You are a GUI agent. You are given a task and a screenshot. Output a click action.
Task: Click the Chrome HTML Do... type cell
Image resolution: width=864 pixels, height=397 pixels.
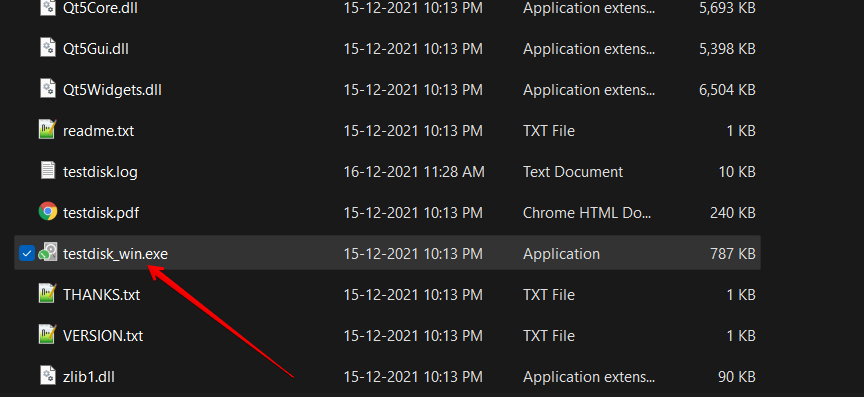(x=587, y=213)
